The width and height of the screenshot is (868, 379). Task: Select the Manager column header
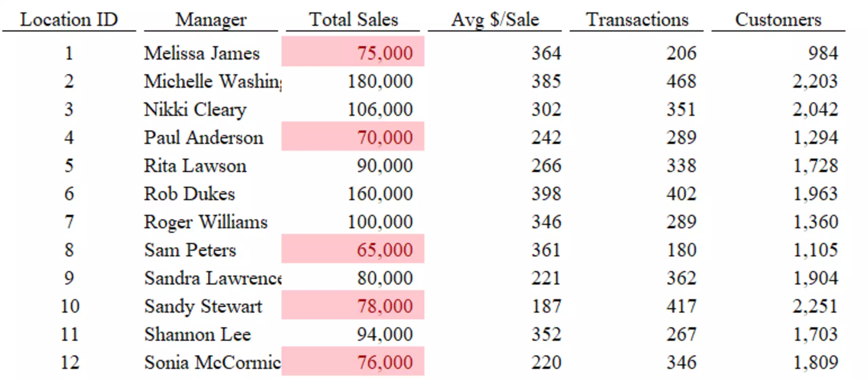tap(211, 19)
